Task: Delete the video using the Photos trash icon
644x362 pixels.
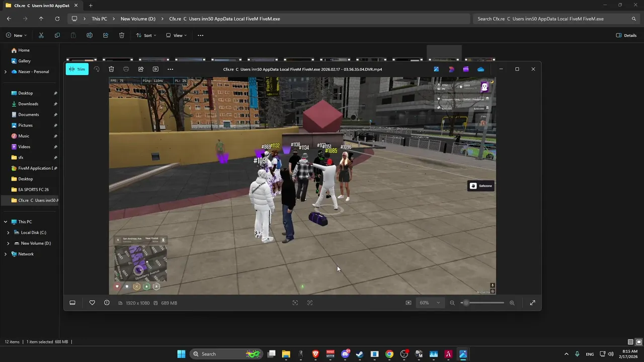Action: click(111, 69)
